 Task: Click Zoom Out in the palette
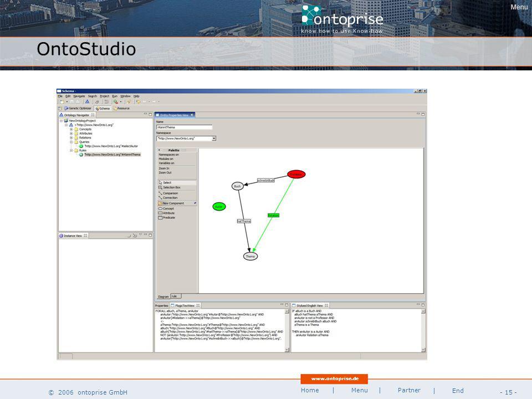pyautogui.click(x=165, y=173)
